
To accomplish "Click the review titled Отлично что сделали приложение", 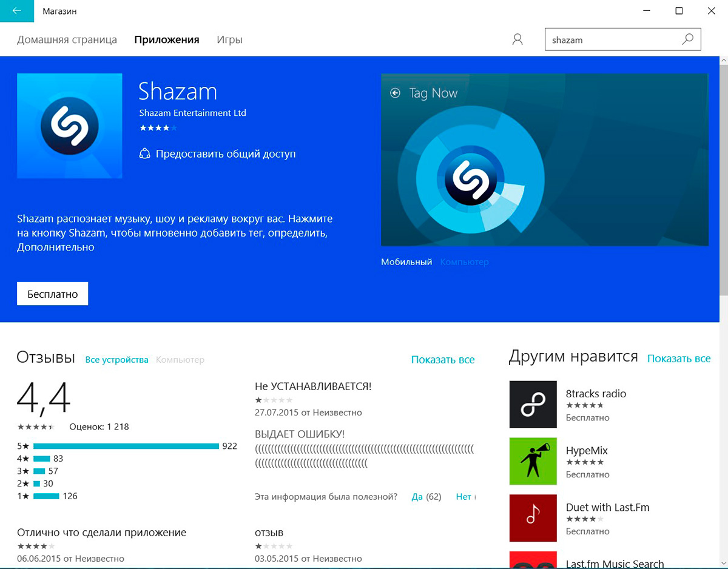I will pyautogui.click(x=101, y=533).
